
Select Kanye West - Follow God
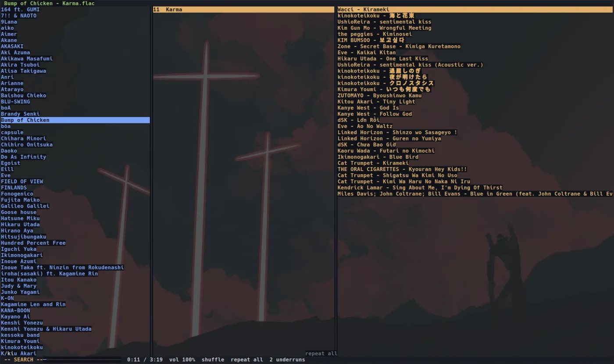coord(375,114)
